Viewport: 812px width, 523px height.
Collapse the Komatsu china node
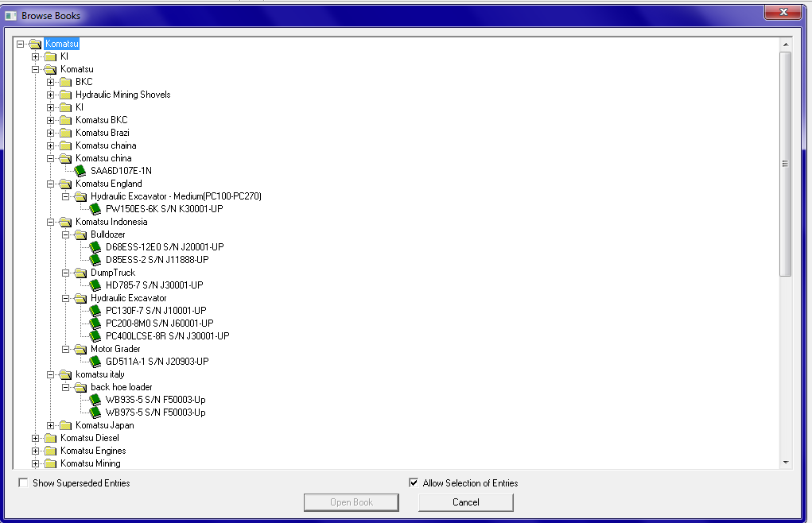click(x=50, y=158)
